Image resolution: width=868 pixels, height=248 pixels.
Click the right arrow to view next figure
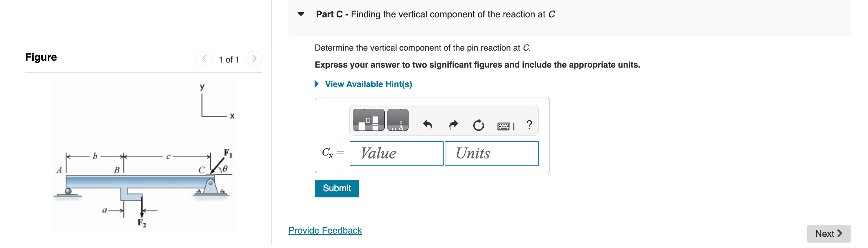point(255,59)
